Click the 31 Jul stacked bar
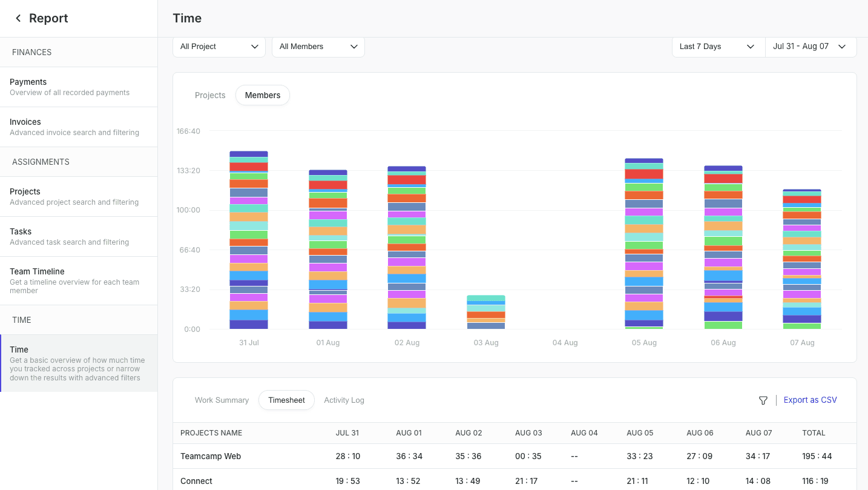Screen dimensions: 868x490 pos(249,240)
